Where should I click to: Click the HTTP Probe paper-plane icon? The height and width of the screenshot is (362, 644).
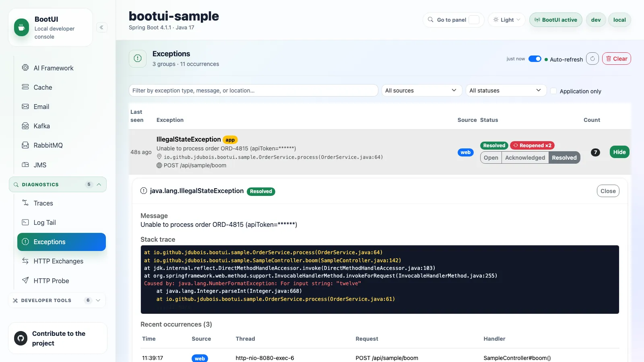coord(25,280)
